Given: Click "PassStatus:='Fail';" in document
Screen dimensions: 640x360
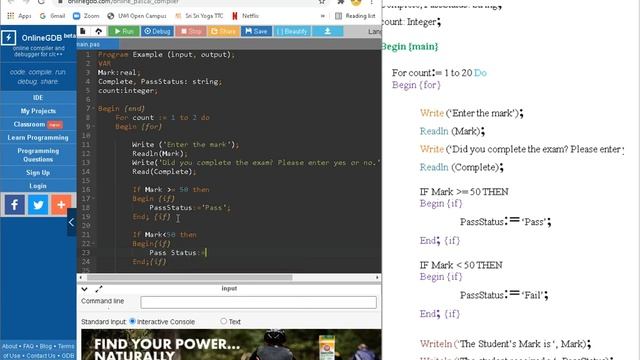Looking at the screenshot, I should (x=505, y=294).
